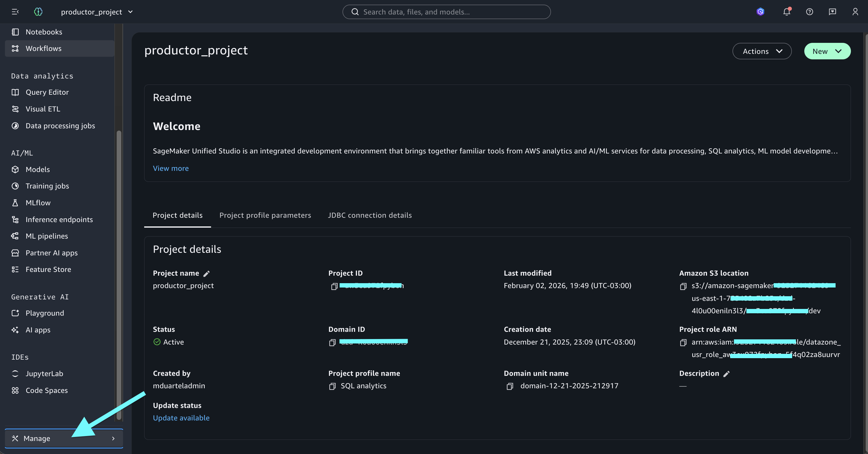
Task: Switch to Project profile parameters tab
Action: 265,215
